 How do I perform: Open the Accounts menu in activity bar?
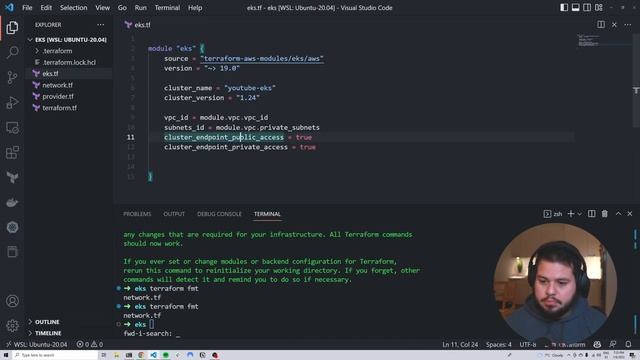pyautogui.click(x=12, y=301)
